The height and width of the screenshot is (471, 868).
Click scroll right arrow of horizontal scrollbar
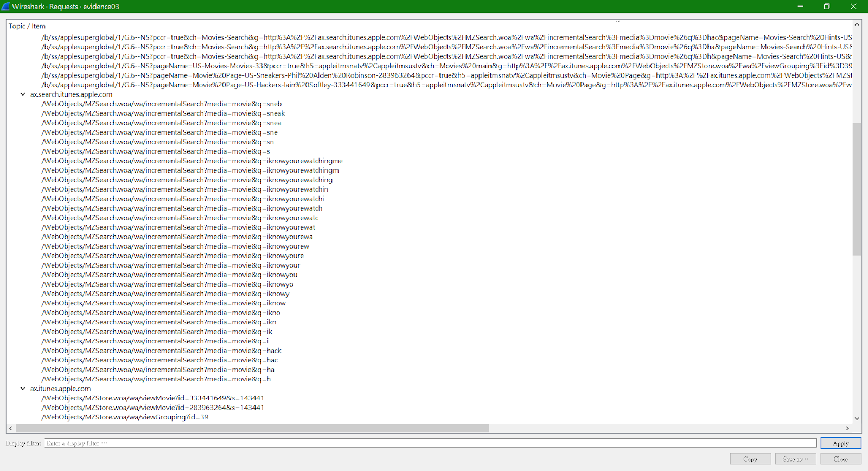(x=847, y=428)
